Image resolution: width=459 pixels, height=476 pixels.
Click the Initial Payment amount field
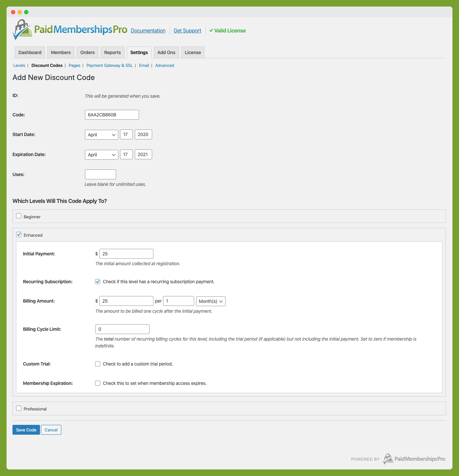point(126,254)
